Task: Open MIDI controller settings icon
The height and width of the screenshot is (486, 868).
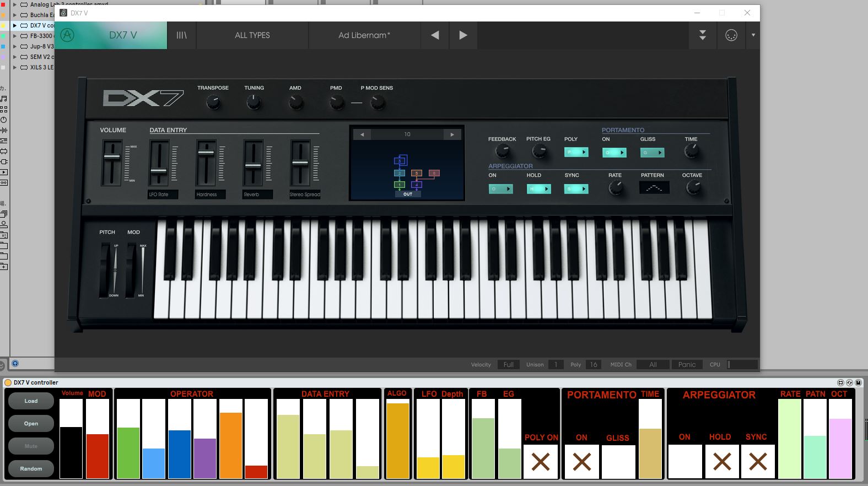Action: [x=731, y=35]
